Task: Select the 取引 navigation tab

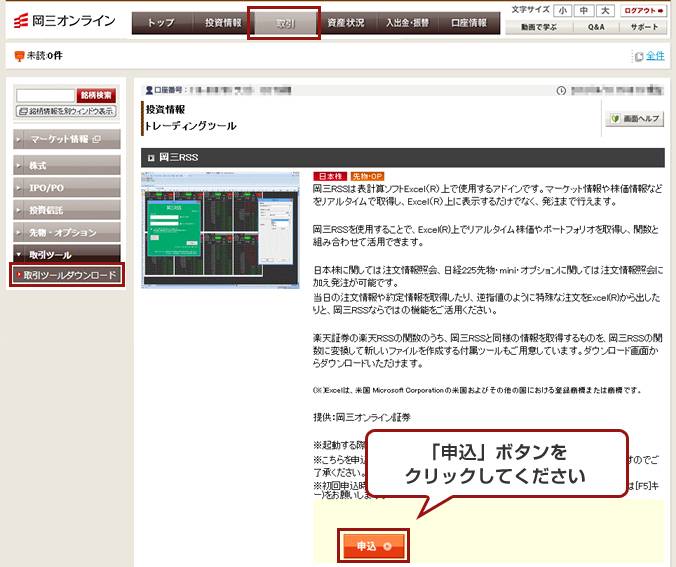Action: click(285, 23)
